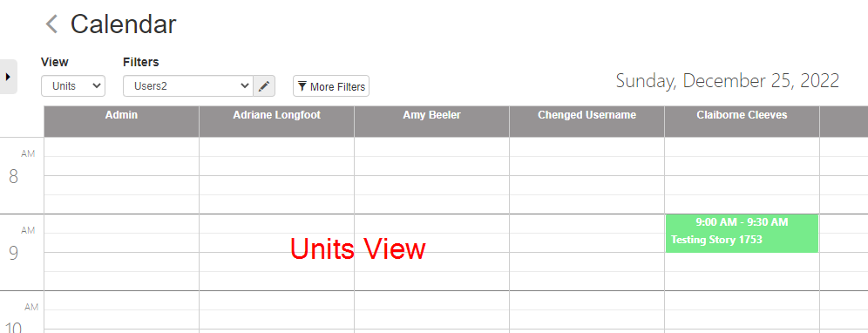This screenshot has height=333, width=868.
Task: Click the Sunday, December 25, 2022 date heading
Action: pos(728,81)
